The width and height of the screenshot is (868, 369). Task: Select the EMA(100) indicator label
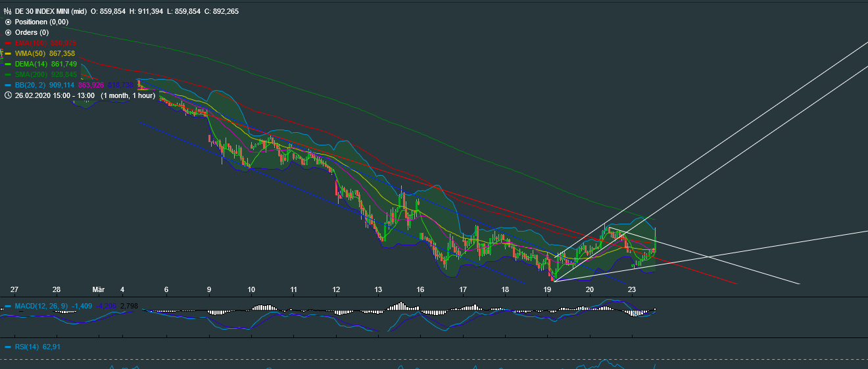(30, 43)
